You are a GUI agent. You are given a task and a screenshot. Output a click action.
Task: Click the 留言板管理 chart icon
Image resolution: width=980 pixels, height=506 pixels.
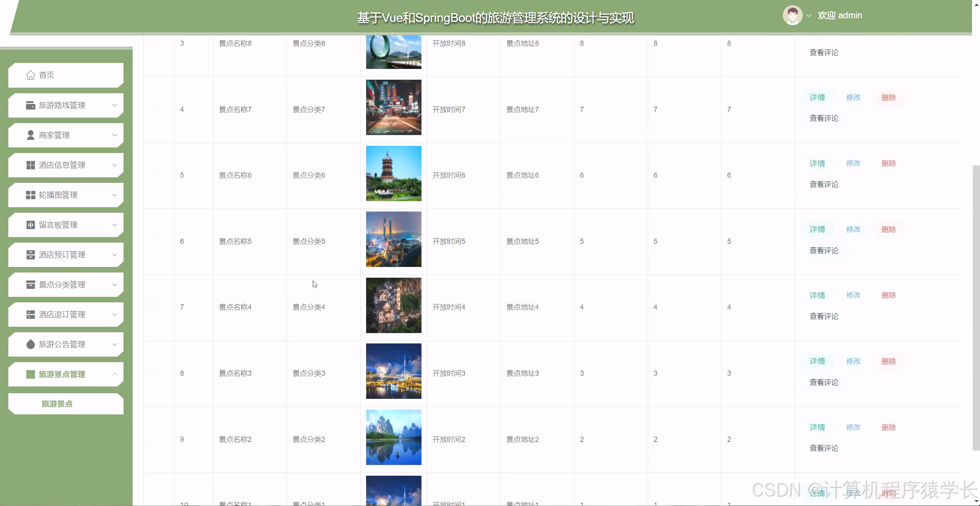pyautogui.click(x=30, y=225)
